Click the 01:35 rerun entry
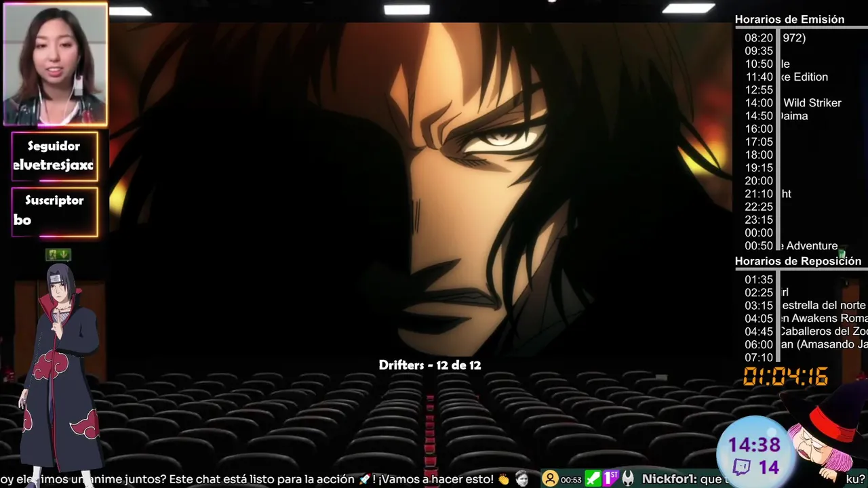This screenshot has width=868, height=488. pos(759,279)
